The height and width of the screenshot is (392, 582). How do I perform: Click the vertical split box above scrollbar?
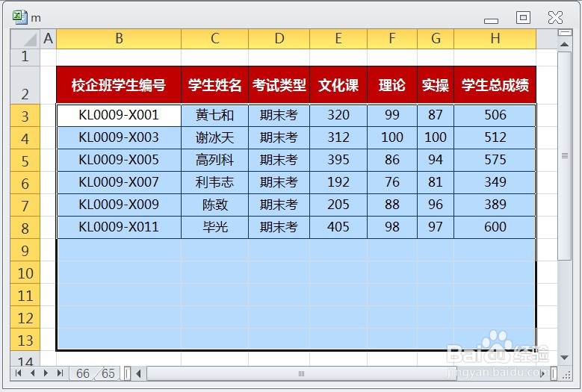pyautogui.click(x=565, y=33)
